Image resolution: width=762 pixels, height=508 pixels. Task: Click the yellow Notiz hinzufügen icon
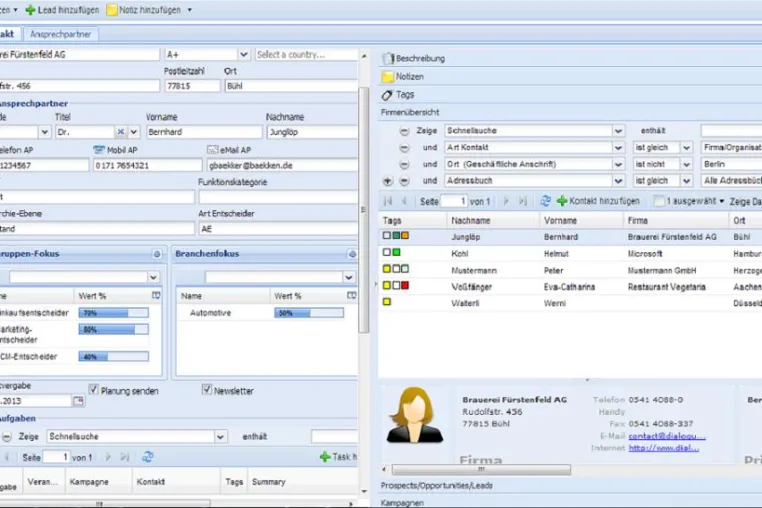point(112,10)
